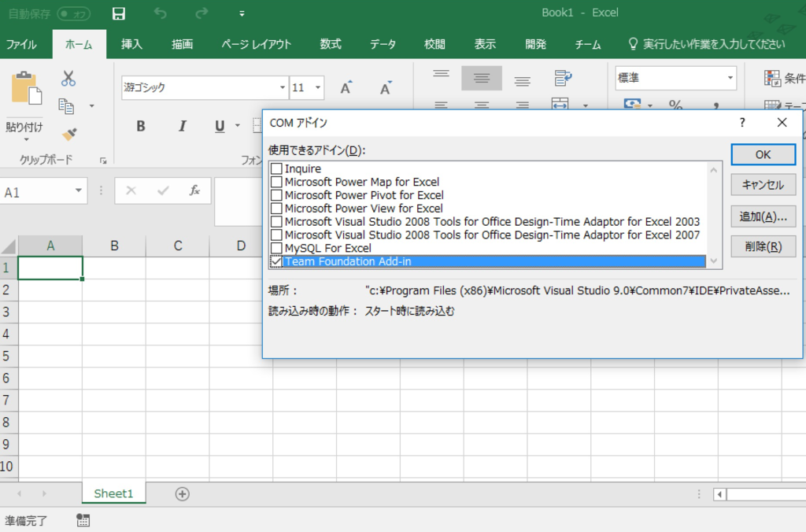The image size is (806, 532).
Task: Open Customize Quick Access Toolbar dropdown
Action: [x=242, y=14]
